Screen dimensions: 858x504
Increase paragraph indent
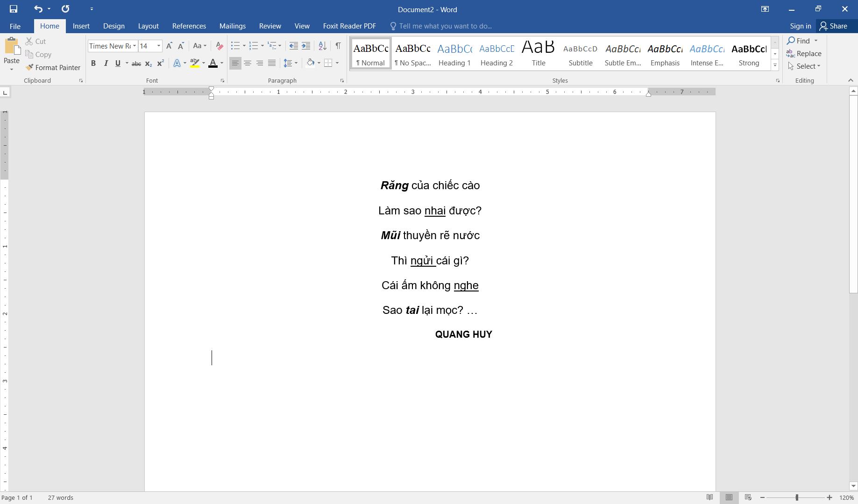(305, 46)
